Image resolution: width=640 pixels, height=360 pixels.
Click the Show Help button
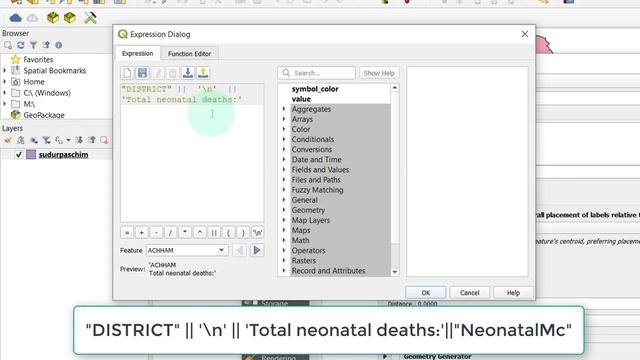pos(379,73)
